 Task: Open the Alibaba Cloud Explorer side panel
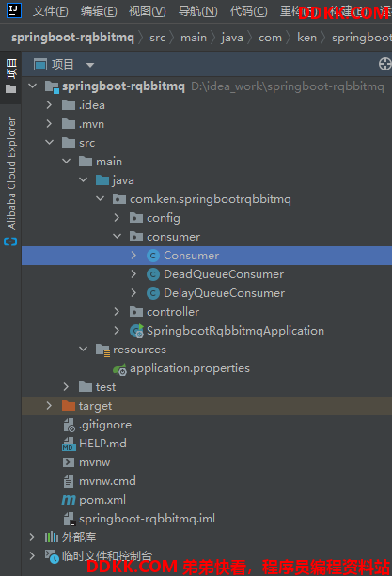tap(11, 181)
